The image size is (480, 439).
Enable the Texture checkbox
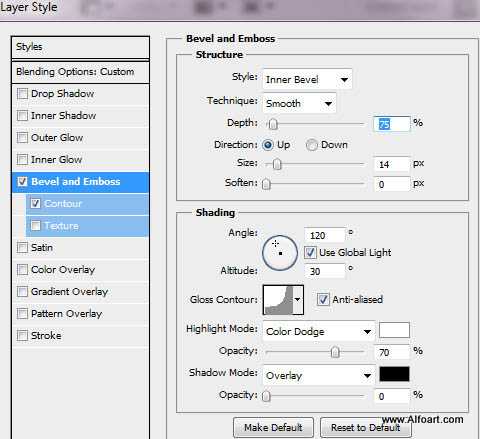(x=35, y=226)
